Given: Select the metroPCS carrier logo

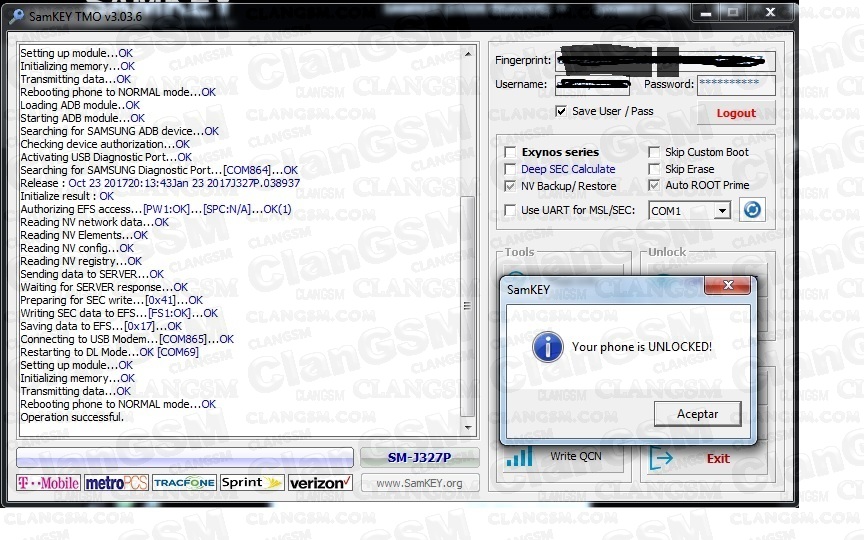Looking at the screenshot, I should [x=116, y=483].
